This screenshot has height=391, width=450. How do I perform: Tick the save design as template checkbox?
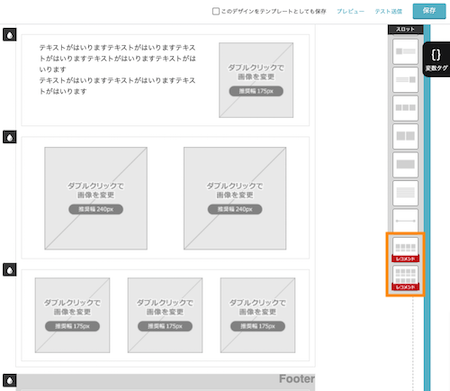click(x=216, y=11)
